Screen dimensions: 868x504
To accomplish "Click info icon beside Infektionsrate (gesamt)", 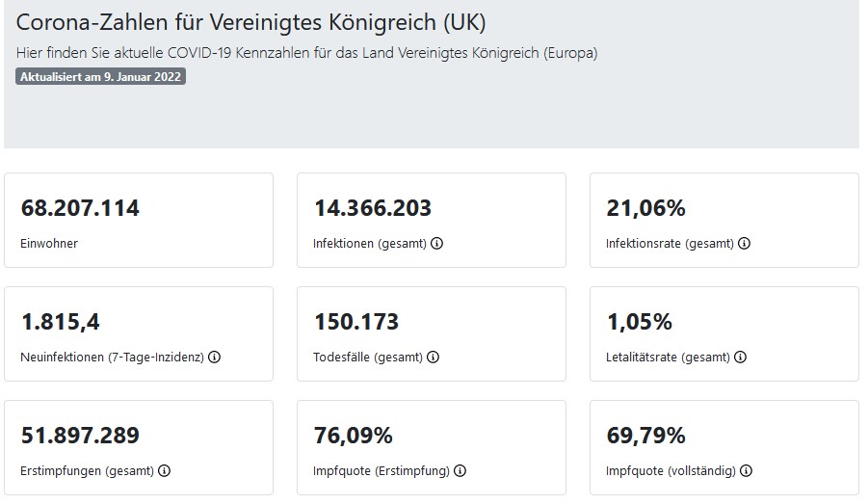I will (744, 244).
